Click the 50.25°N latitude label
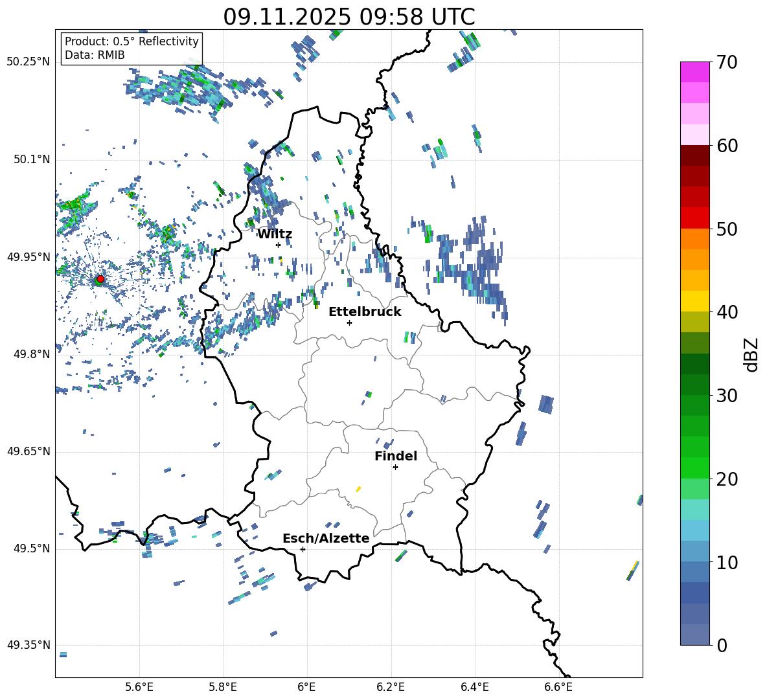 pos(29,62)
